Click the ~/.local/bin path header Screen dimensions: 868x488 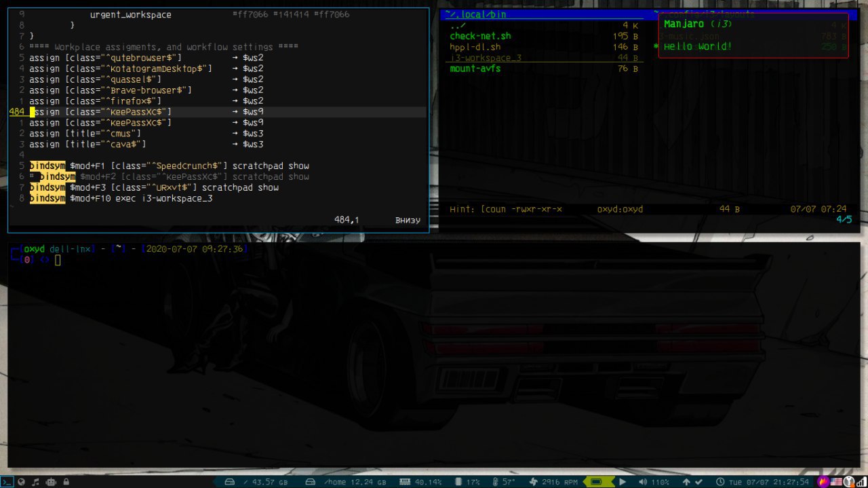(476, 14)
